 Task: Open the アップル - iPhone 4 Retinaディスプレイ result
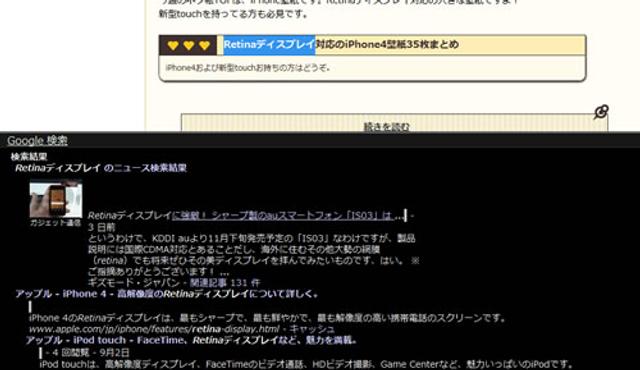167,294
